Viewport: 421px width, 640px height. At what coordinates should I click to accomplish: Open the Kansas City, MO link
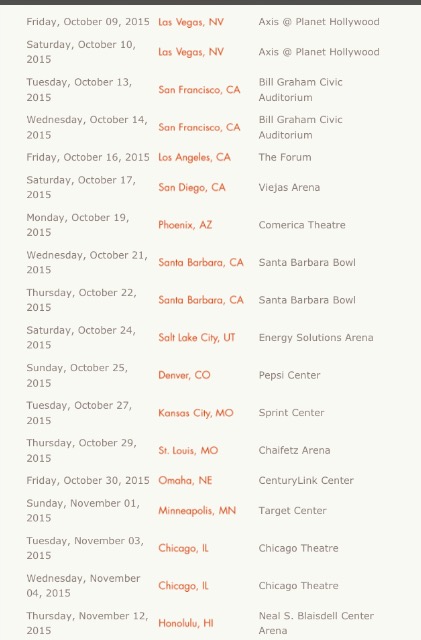coord(196,413)
